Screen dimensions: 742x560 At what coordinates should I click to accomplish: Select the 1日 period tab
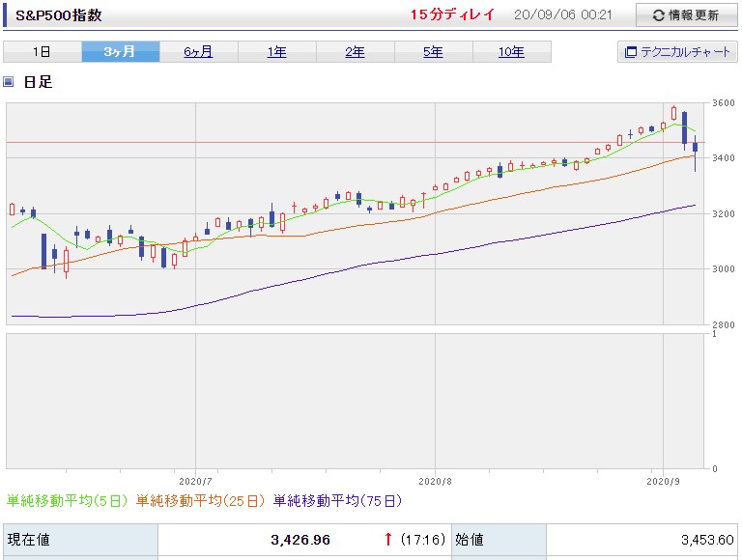pyautogui.click(x=43, y=51)
